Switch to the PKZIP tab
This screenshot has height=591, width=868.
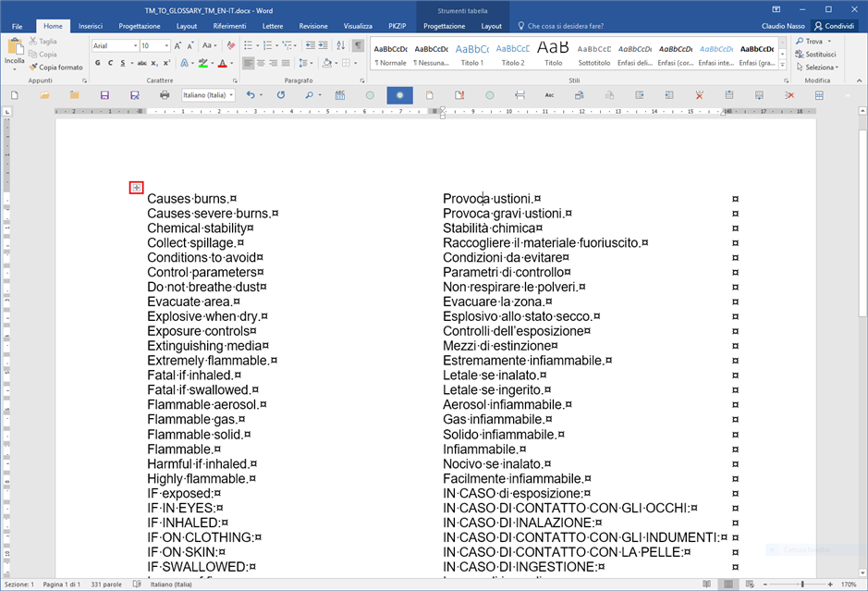click(397, 26)
